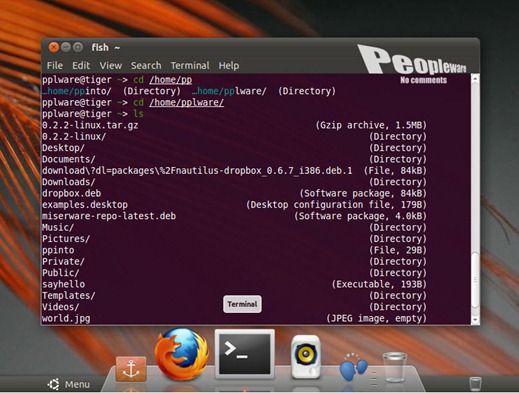Click the underlined /home/pplware/ path
Viewport: 519px width, 393px height.
(x=186, y=102)
